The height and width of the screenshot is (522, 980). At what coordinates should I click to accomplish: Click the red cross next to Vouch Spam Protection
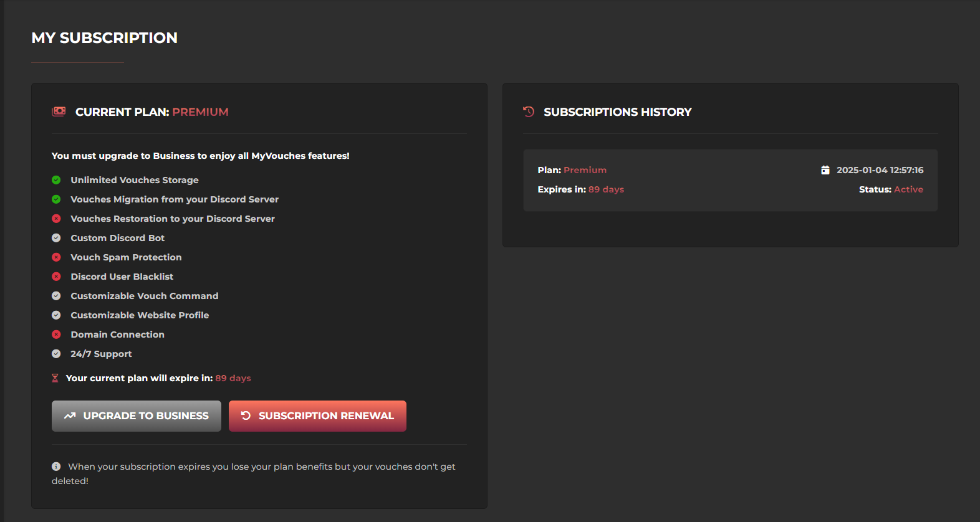tap(56, 257)
